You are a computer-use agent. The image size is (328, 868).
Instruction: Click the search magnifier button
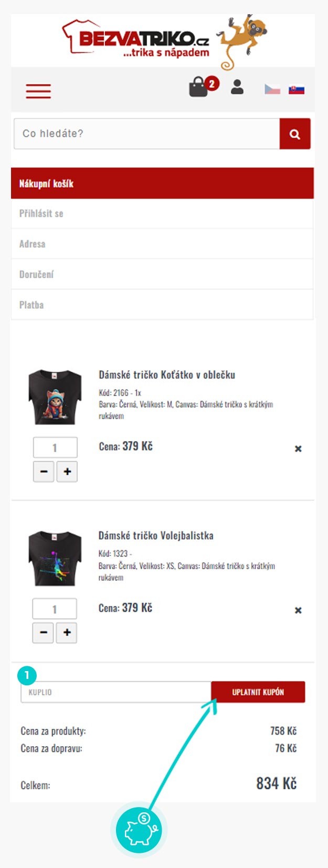pyautogui.click(x=295, y=134)
